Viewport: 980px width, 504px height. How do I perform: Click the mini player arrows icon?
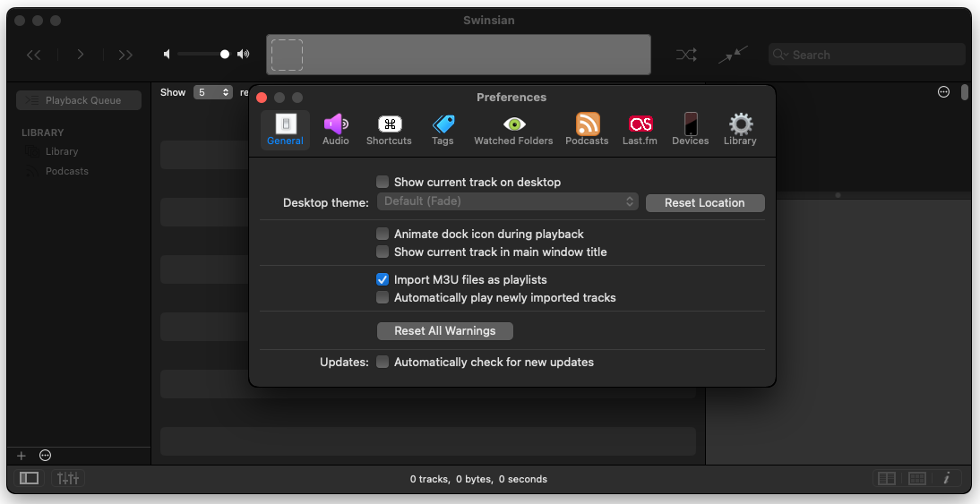733,55
